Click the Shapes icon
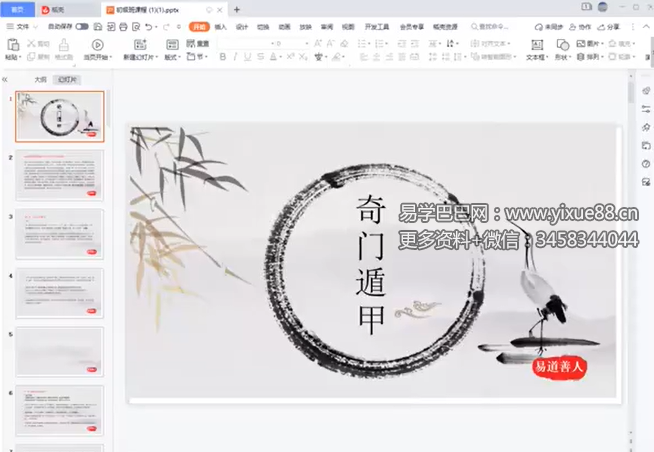The width and height of the screenshot is (654, 452). (563, 45)
